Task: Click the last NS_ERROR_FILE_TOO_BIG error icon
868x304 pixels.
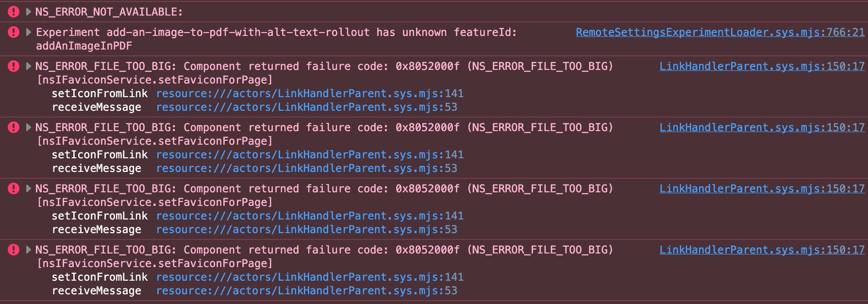Action: 14,250
